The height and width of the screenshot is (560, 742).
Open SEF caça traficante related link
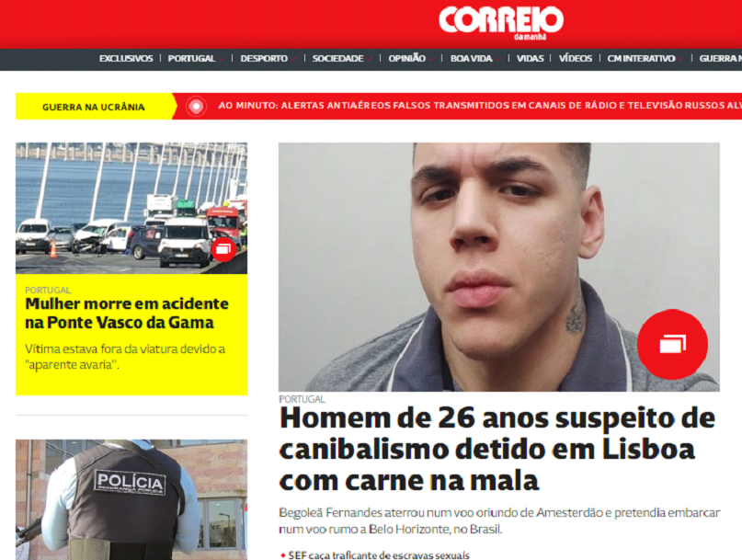tap(379, 555)
